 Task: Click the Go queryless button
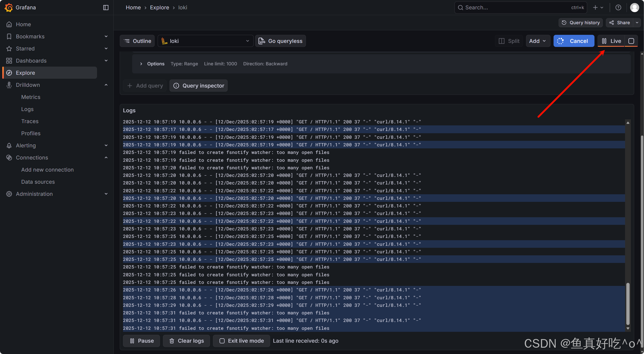(x=280, y=41)
